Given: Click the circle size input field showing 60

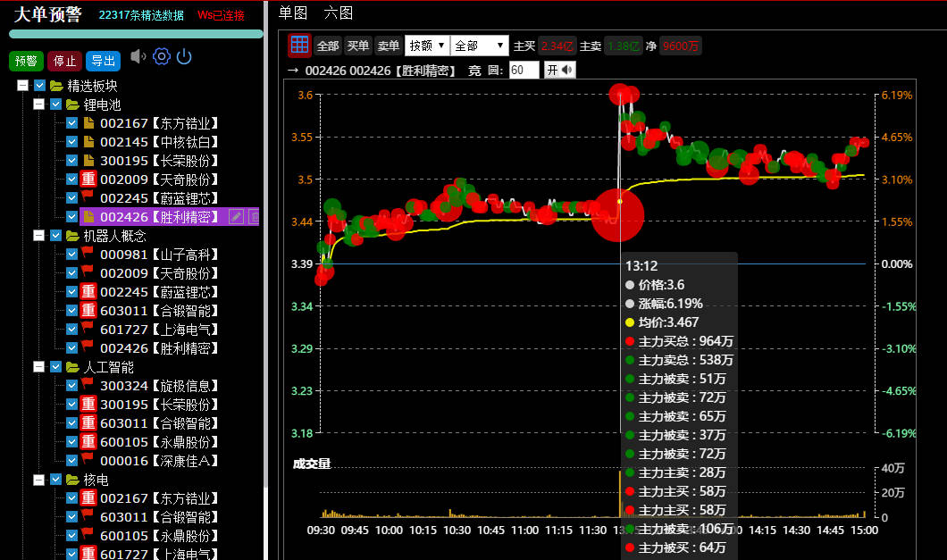Looking at the screenshot, I should pyautogui.click(x=524, y=71).
